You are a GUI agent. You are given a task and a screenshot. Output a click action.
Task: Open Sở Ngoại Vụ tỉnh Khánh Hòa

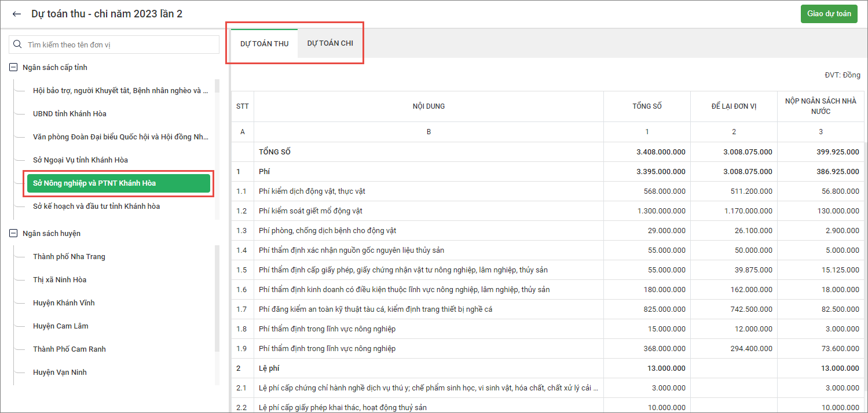pyautogui.click(x=80, y=160)
